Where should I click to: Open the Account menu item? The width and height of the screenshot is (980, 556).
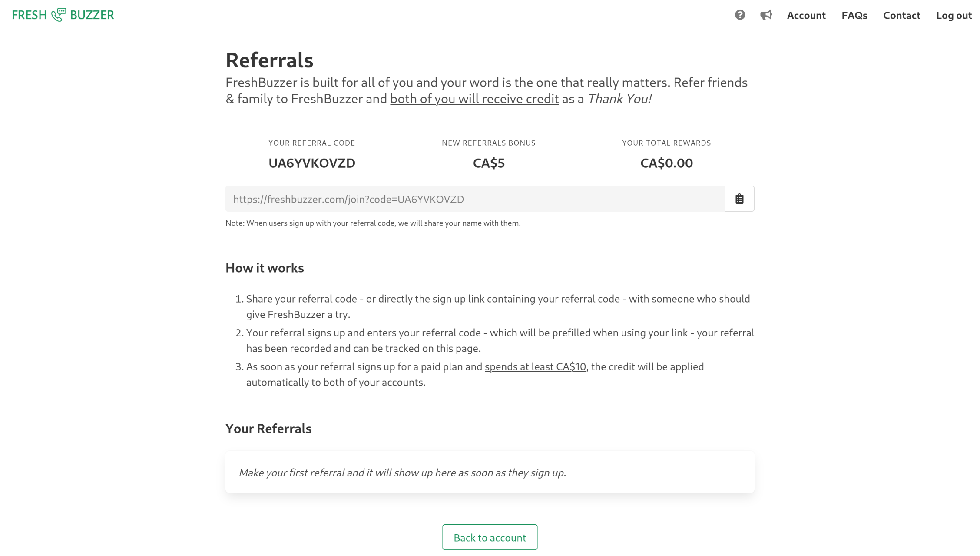click(x=806, y=16)
